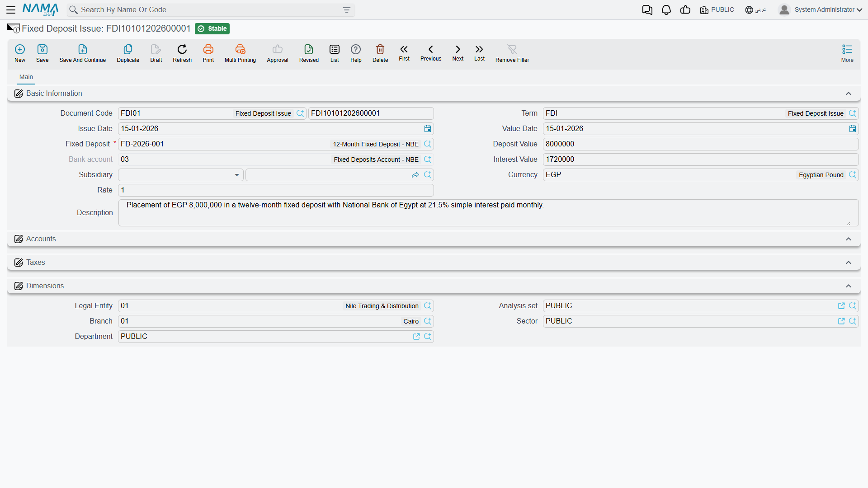Open the chat messages icon
The width and height of the screenshot is (868, 488).
coord(647,10)
